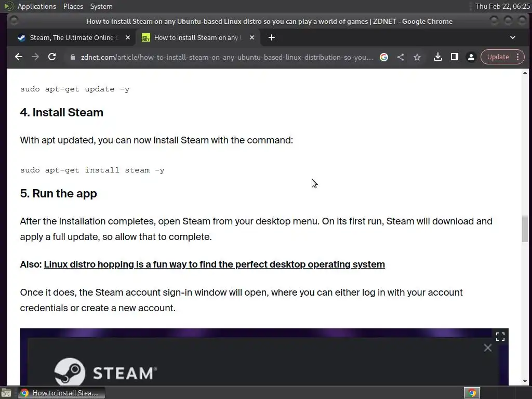
Task: Expand the tab search dropdown
Action: click(513, 37)
